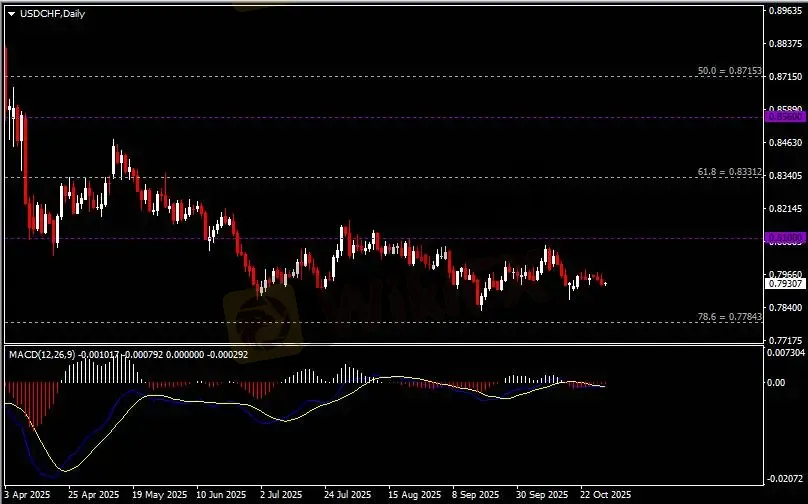Screen dimensions: 808x504
Task: Click 0.88375 on the price axis
Action: click(785, 44)
